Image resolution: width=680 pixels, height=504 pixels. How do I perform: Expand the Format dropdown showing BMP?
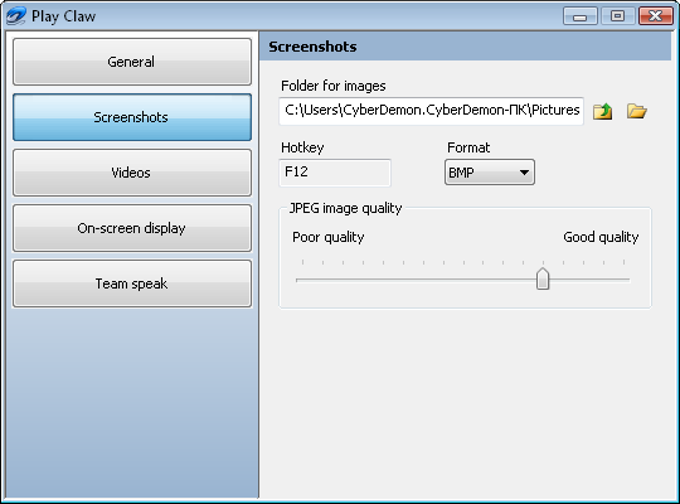[x=489, y=172]
